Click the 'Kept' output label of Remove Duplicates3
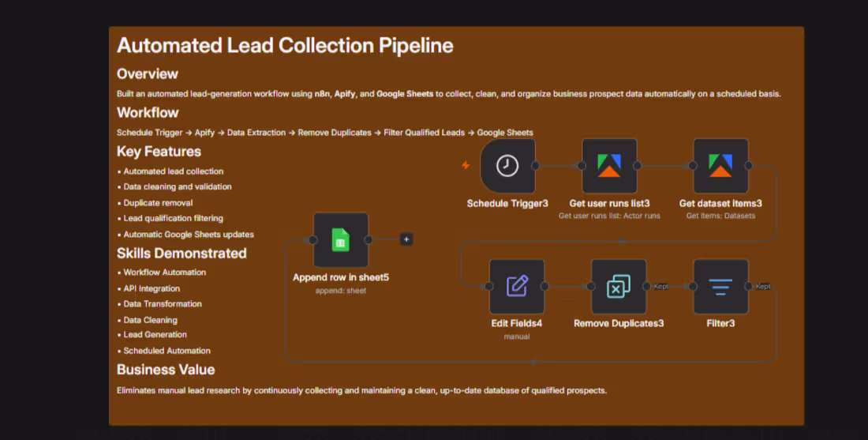This screenshot has height=440, width=868. (x=661, y=287)
